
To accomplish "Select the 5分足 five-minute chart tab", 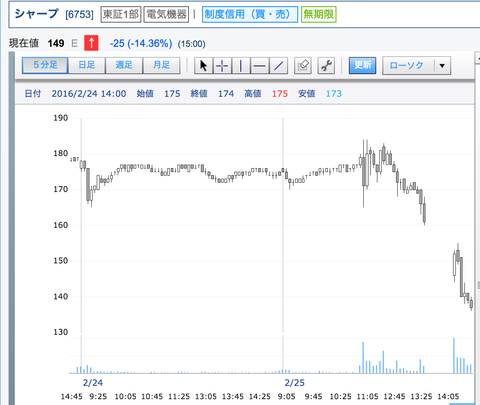I will [x=45, y=65].
